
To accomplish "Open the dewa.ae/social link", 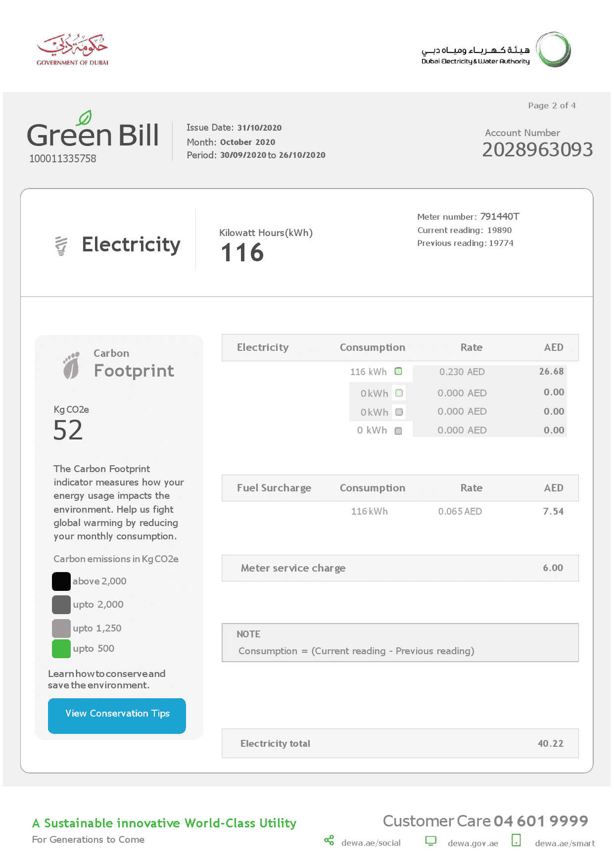I will pyautogui.click(x=371, y=843).
